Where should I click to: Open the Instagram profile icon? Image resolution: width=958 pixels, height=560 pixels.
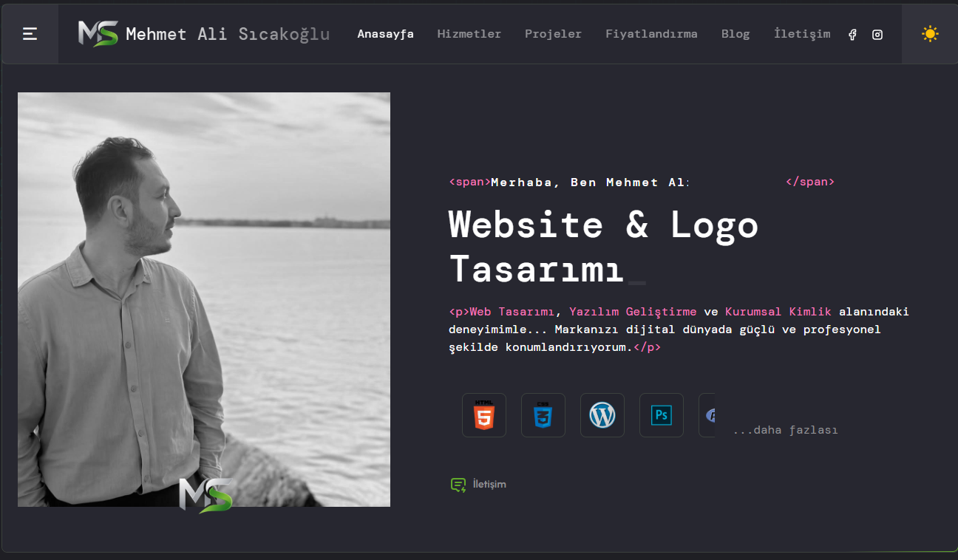tap(877, 35)
